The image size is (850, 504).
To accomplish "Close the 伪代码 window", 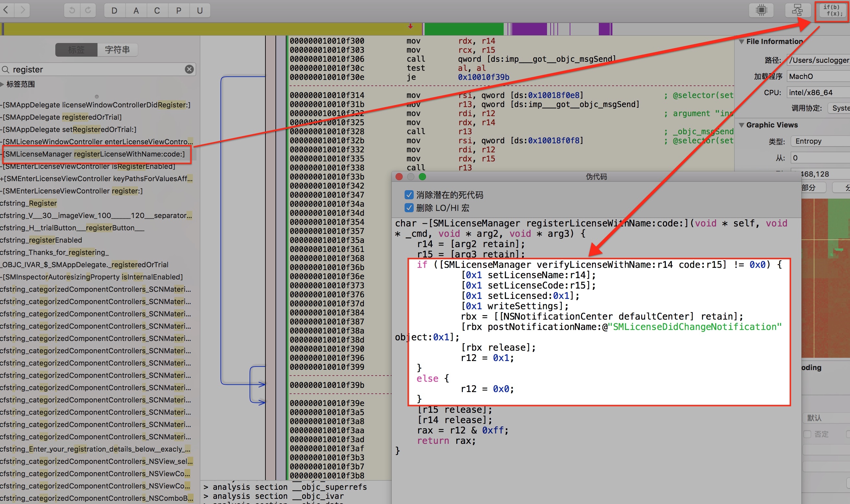I will 399,177.
